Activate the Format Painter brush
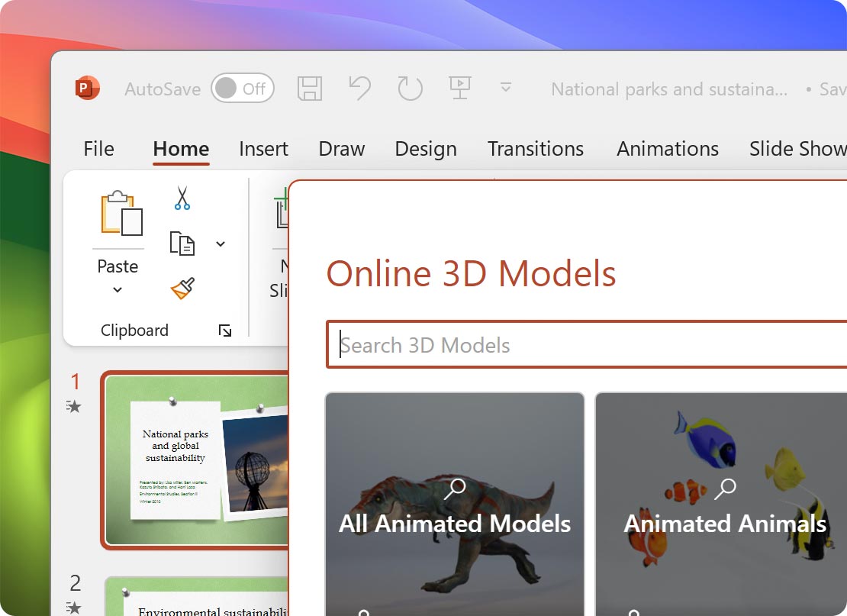 click(x=182, y=289)
